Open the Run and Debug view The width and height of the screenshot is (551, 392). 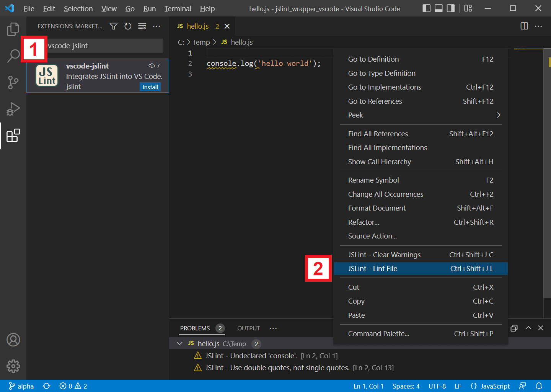[13, 109]
